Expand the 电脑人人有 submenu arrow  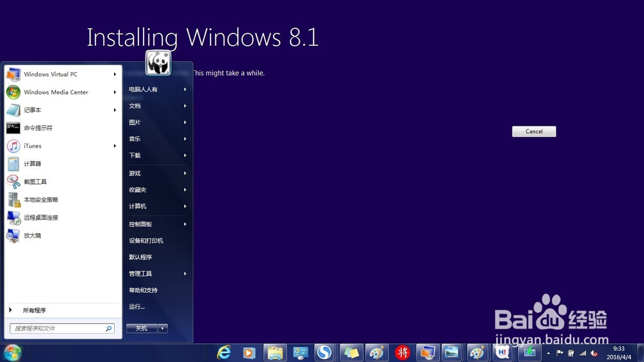point(185,89)
